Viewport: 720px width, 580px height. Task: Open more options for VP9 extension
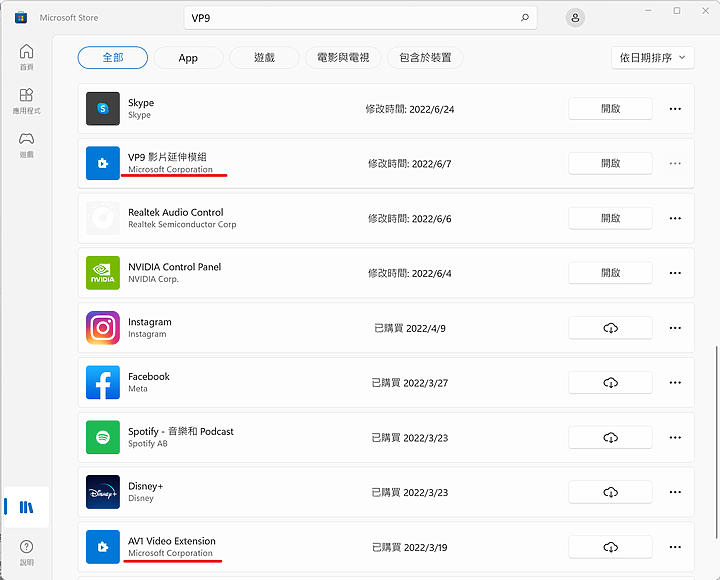click(x=675, y=163)
